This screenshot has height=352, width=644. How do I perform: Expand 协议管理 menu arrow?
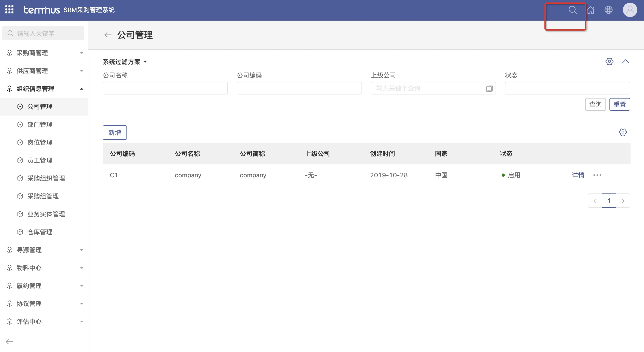[x=81, y=304]
